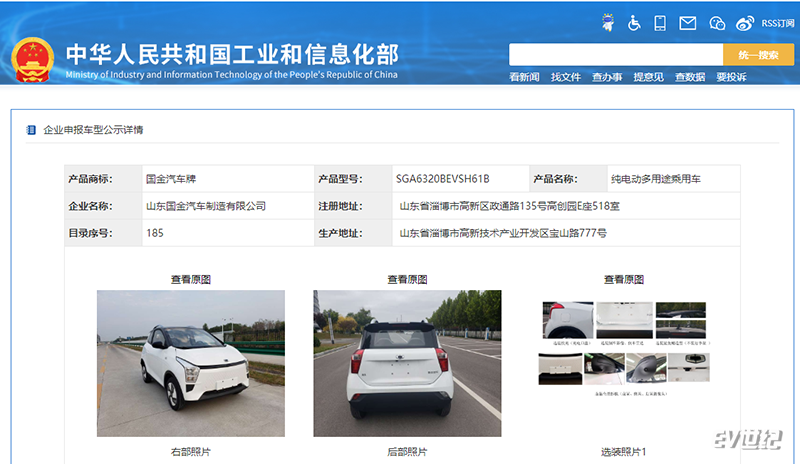The image size is (800, 464).
Task: Open the 提意见 menu item
Action: 648,77
